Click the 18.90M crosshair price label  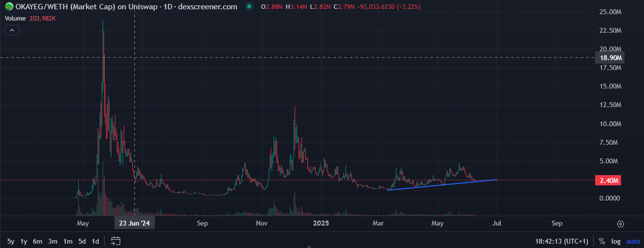tap(609, 57)
